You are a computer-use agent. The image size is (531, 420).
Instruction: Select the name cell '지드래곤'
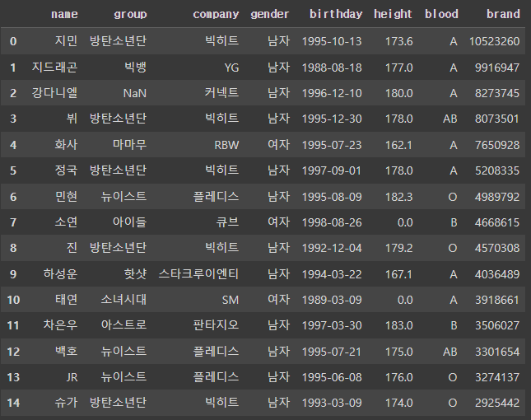pyautogui.click(x=54, y=67)
